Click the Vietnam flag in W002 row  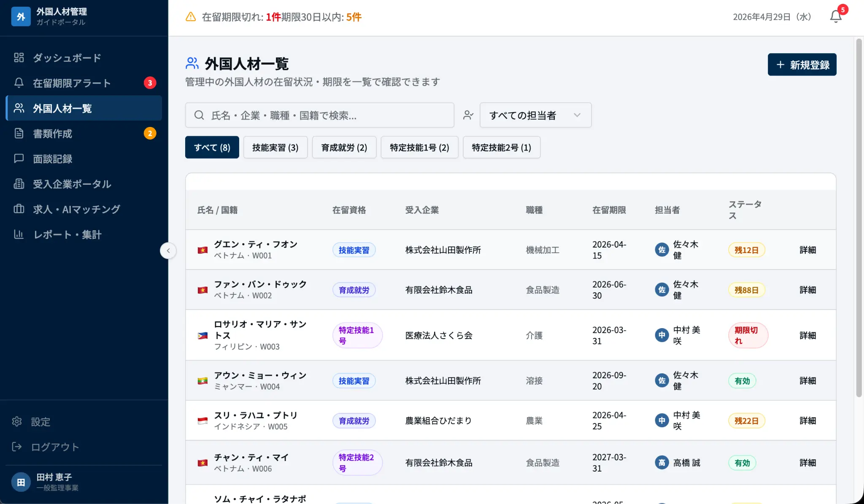(202, 290)
